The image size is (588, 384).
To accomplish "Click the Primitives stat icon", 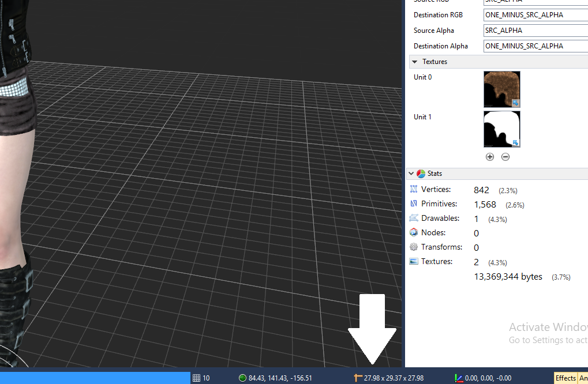I will (x=414, y=204).
